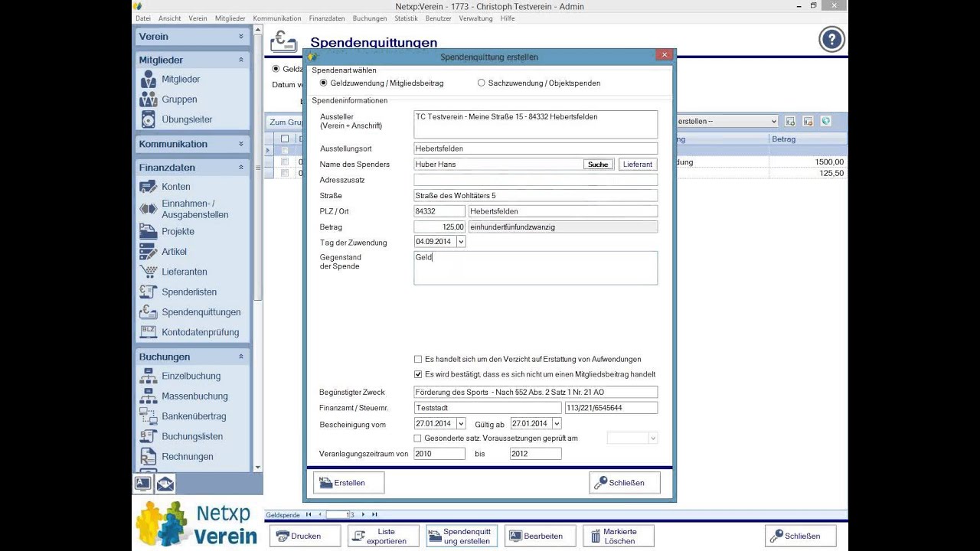Click the Lieferant button

pyautogui.click(x=638, y=165)
